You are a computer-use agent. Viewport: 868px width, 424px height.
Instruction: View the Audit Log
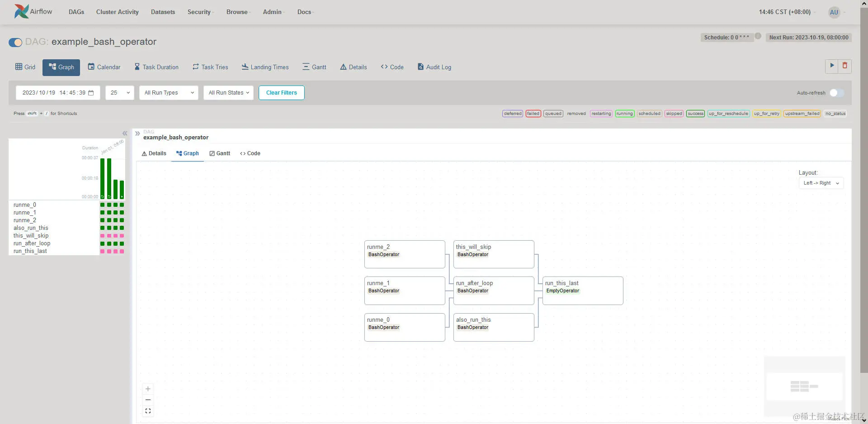[434, 67]
